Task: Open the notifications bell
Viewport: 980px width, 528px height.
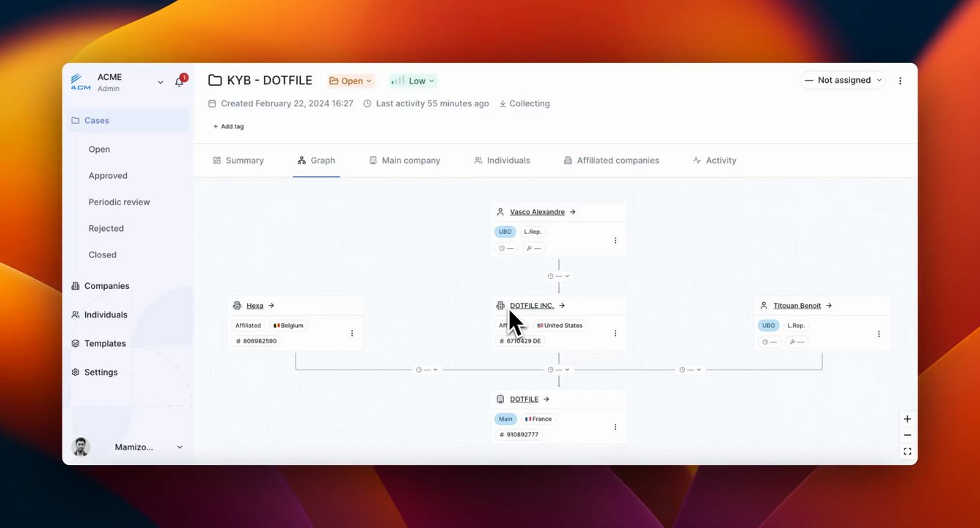Action: tap(179, 82)
